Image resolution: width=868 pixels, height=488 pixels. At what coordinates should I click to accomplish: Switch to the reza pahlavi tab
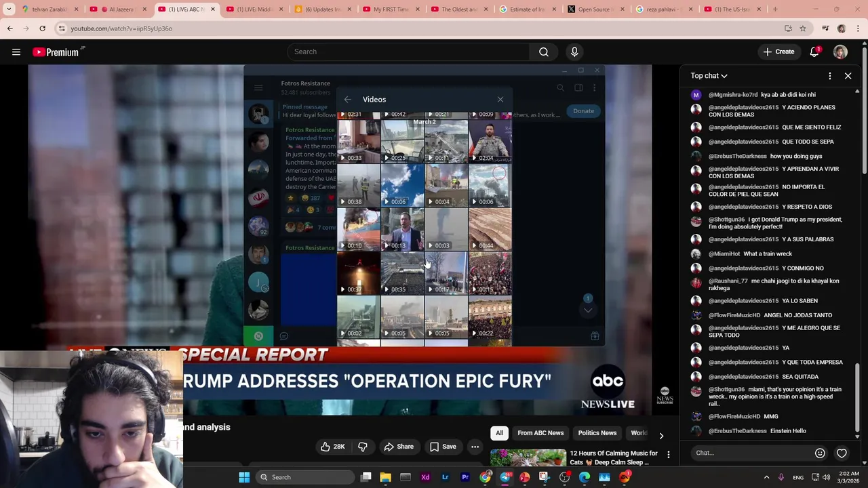click(664, 9)
